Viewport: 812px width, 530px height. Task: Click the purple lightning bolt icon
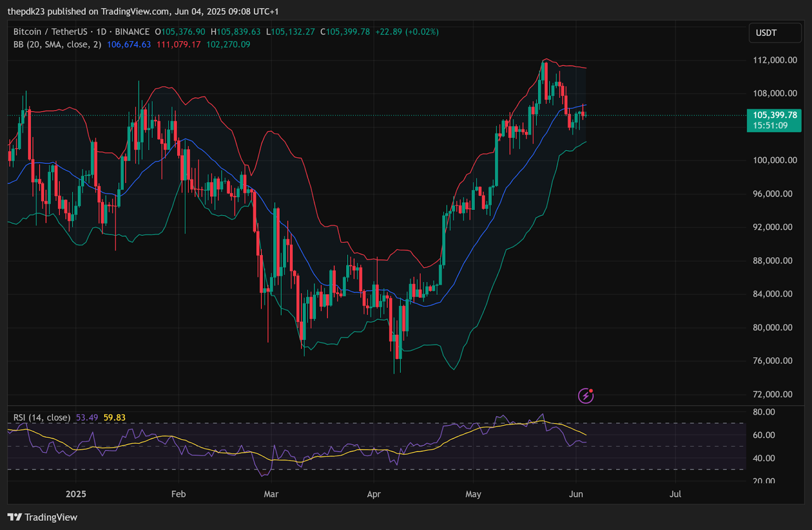586,396
